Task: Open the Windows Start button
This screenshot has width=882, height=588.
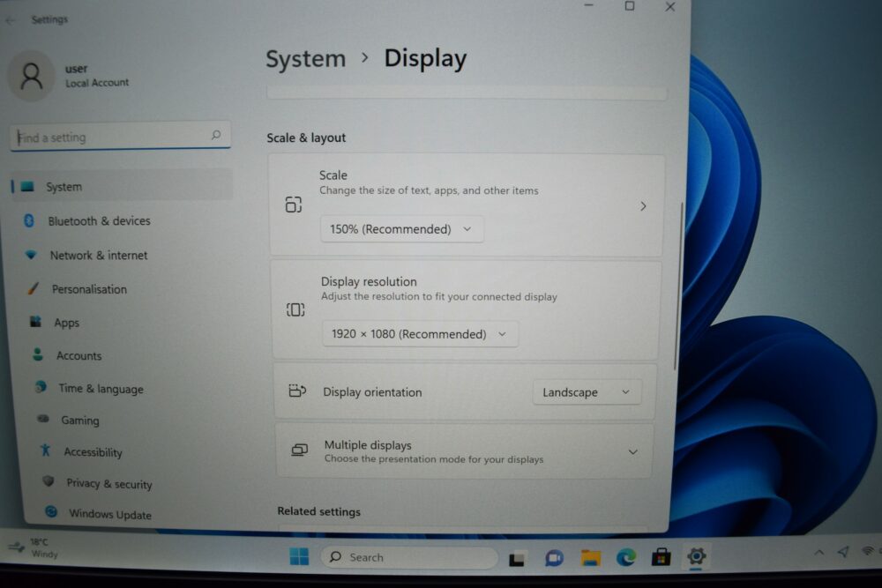Action: click(x=299, y=556)
